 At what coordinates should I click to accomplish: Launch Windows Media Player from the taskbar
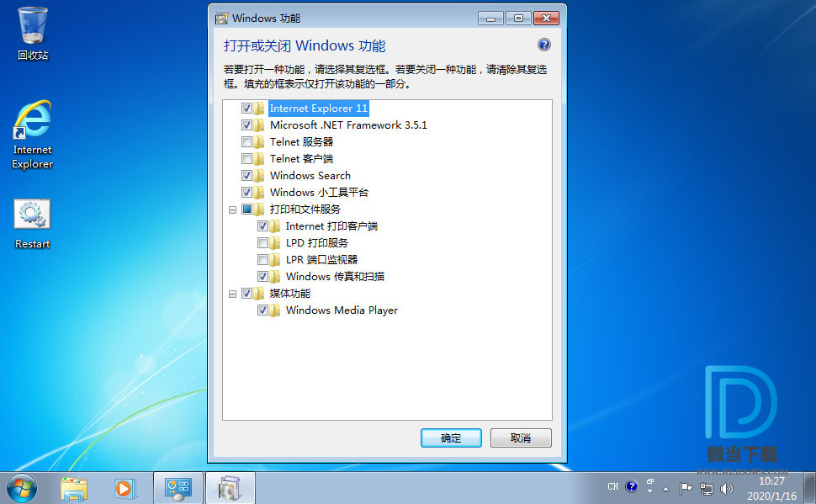click(125, 488)
